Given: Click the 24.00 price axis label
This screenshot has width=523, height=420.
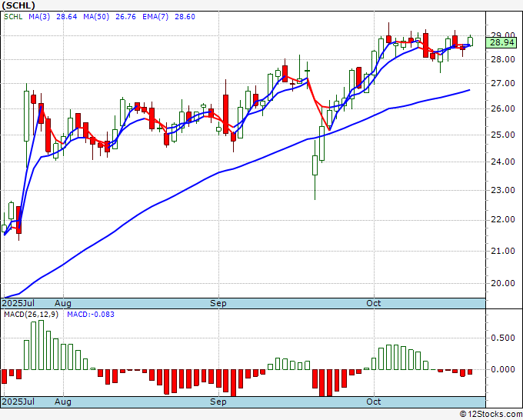Looking at the screenshot, I should point(503,162).
